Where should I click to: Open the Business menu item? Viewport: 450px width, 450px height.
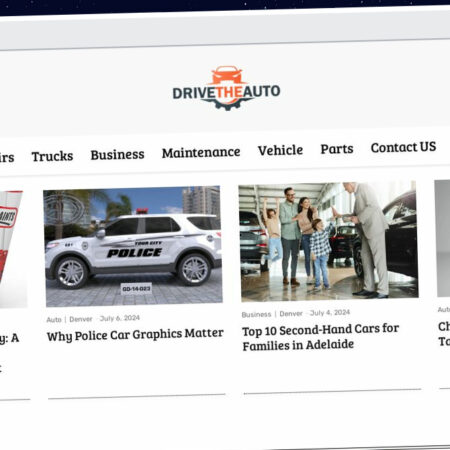point(117,155)
